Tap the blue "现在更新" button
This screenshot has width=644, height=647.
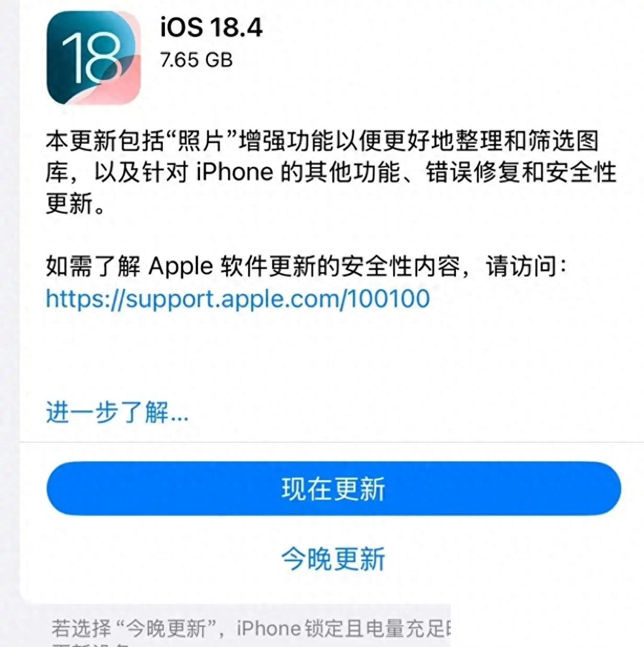tap(334, 489)
